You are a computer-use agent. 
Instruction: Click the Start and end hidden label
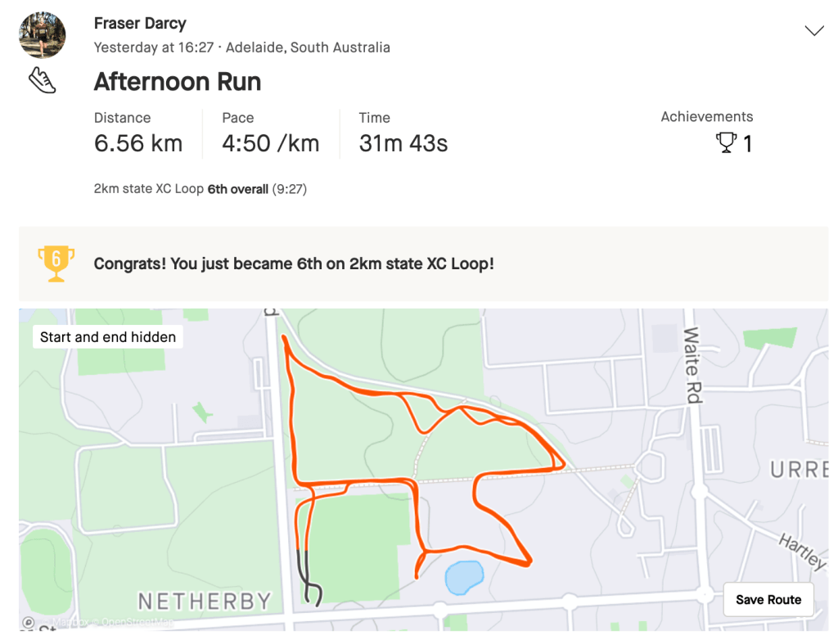point(108,337)
